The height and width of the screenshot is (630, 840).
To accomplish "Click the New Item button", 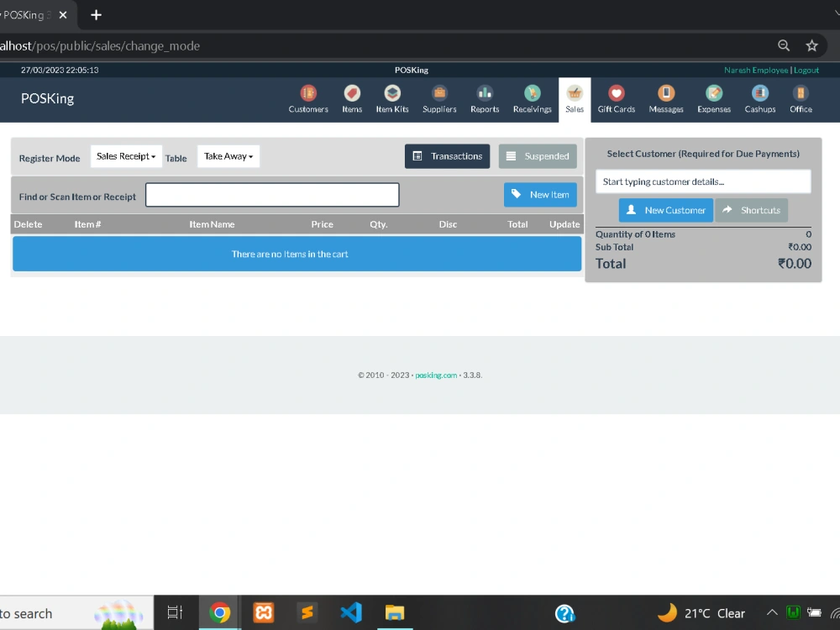I will 540,195.
